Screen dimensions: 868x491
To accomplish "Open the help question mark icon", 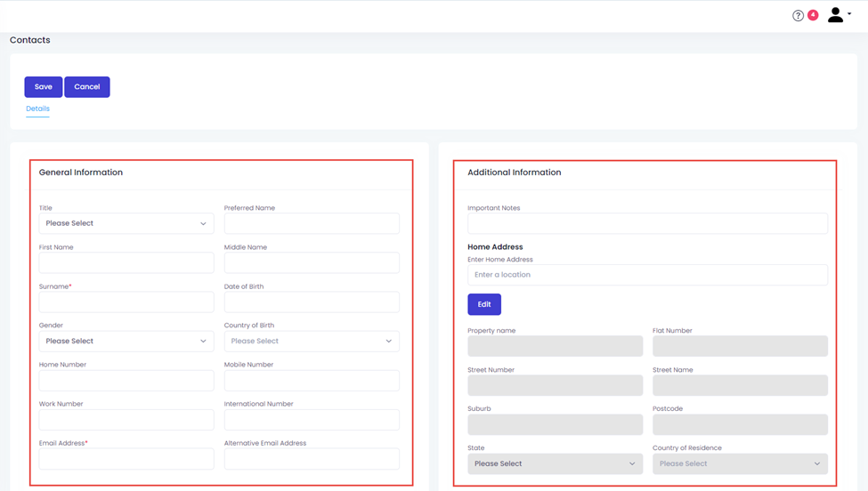I will click(798, 15).
